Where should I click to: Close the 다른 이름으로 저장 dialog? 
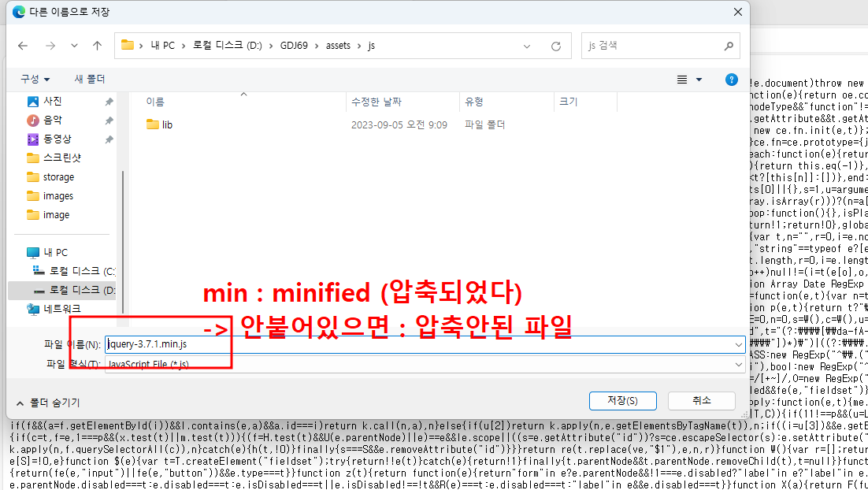coord(738,12)
